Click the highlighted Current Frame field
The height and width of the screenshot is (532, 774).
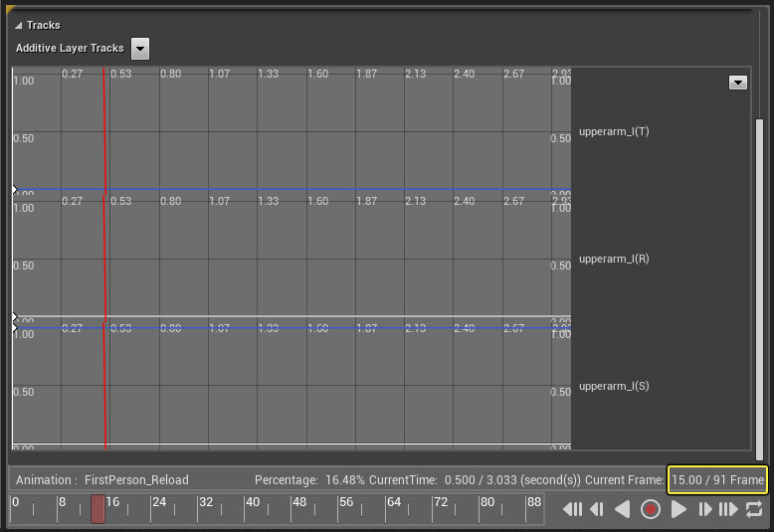click(x=717, y=480)
